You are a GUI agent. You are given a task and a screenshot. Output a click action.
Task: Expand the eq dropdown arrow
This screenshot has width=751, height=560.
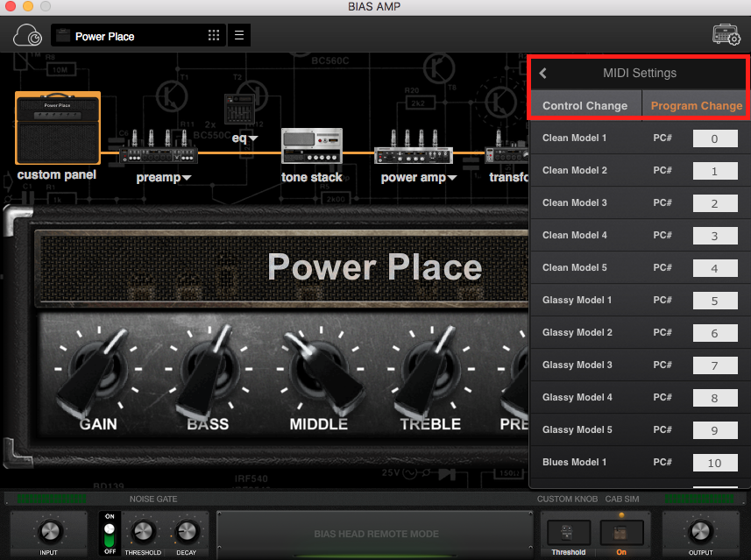pos(253,138)
